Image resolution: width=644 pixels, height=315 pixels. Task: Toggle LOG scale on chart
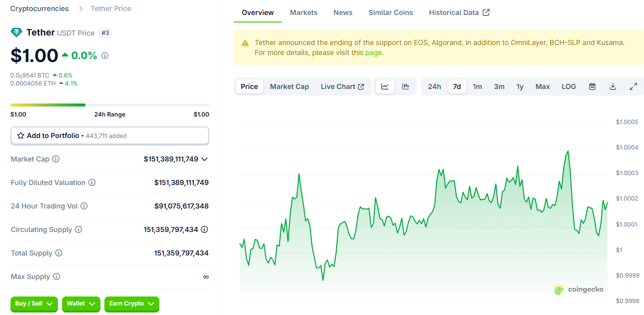point(569,86)
